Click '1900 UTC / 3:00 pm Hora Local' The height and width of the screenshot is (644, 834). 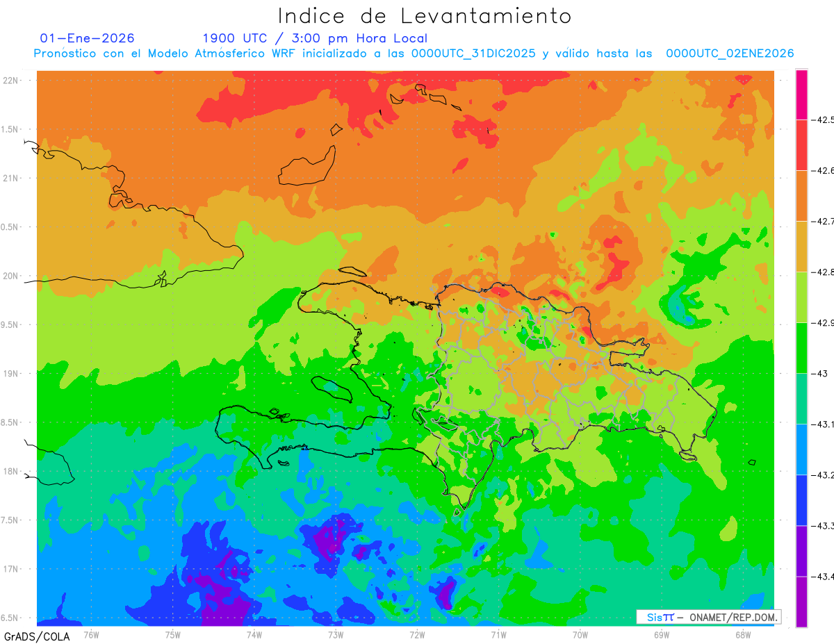pyautogui.click(x=315, y=38)
